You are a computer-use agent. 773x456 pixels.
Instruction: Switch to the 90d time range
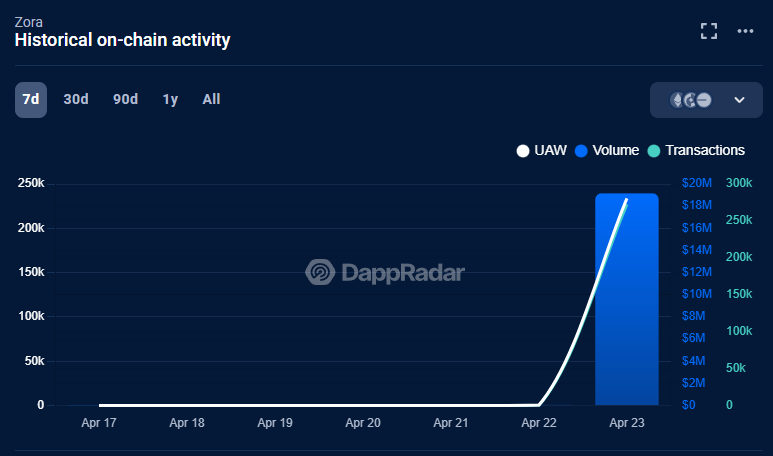[125, 99]
